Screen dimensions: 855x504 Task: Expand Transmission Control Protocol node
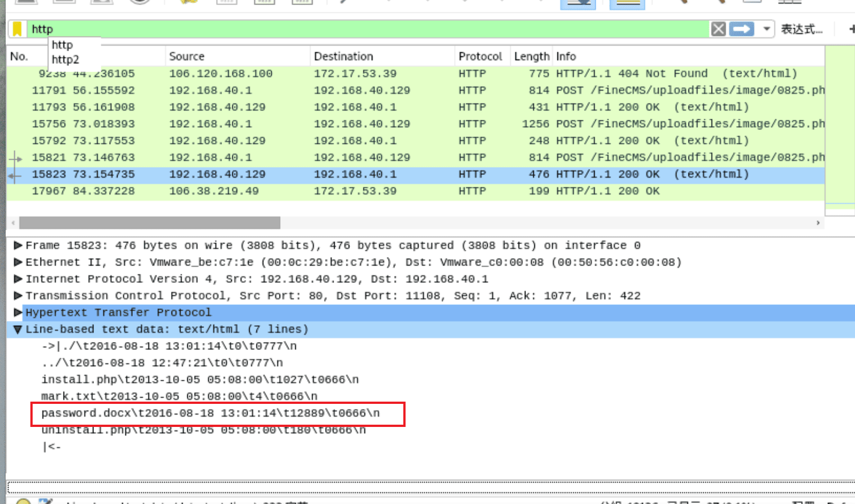click(18, 296)
